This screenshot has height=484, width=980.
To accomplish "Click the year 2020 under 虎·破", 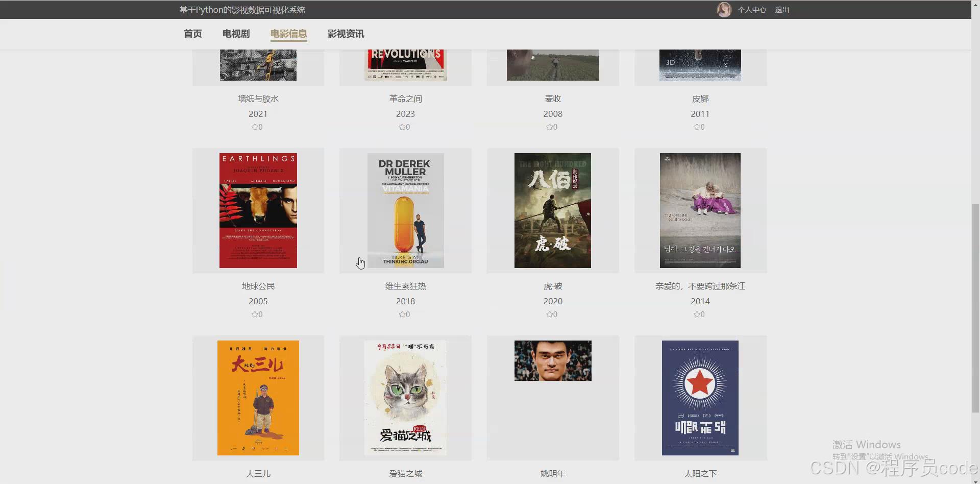I will [x=553, y=301].
